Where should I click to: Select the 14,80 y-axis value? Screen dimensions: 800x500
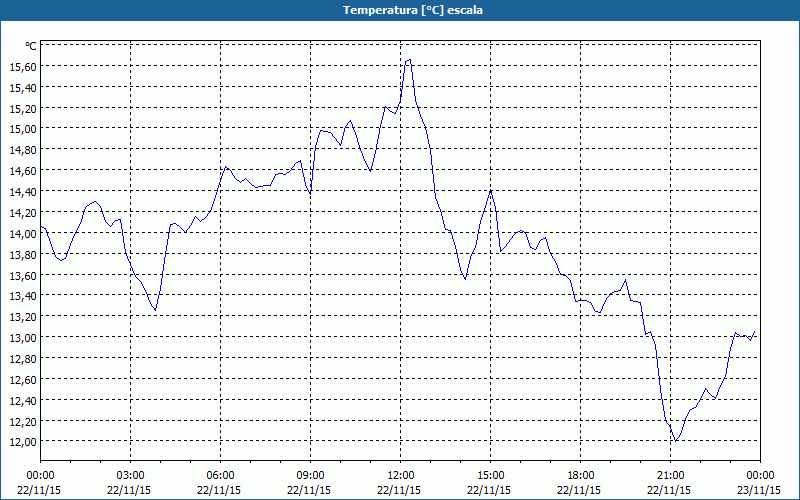(23, 150)
